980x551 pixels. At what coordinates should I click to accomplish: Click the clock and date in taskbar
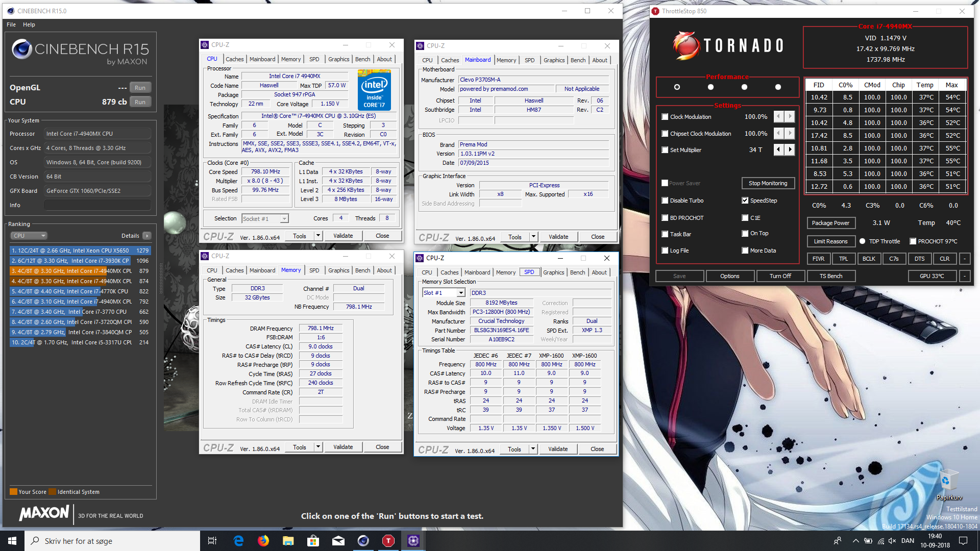(x=935, y=541)
